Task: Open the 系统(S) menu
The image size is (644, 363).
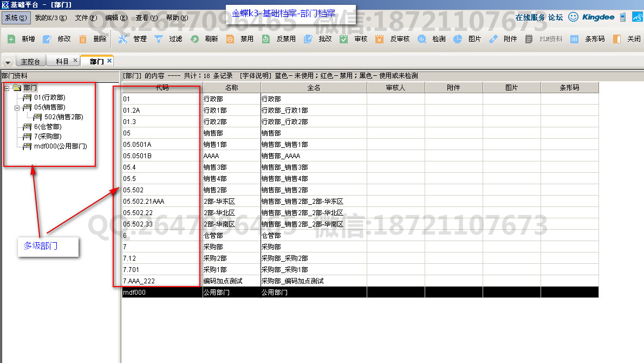Action: point(15,18)
